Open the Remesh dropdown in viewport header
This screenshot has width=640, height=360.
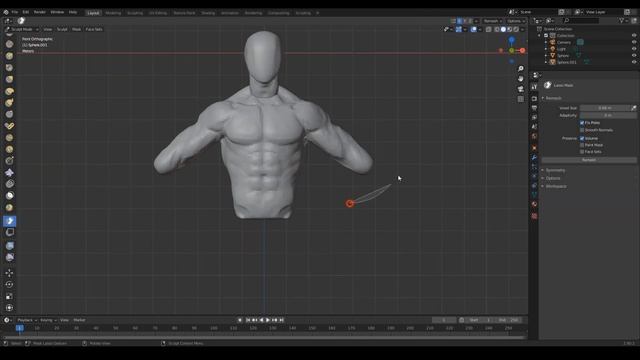[493, 21]
